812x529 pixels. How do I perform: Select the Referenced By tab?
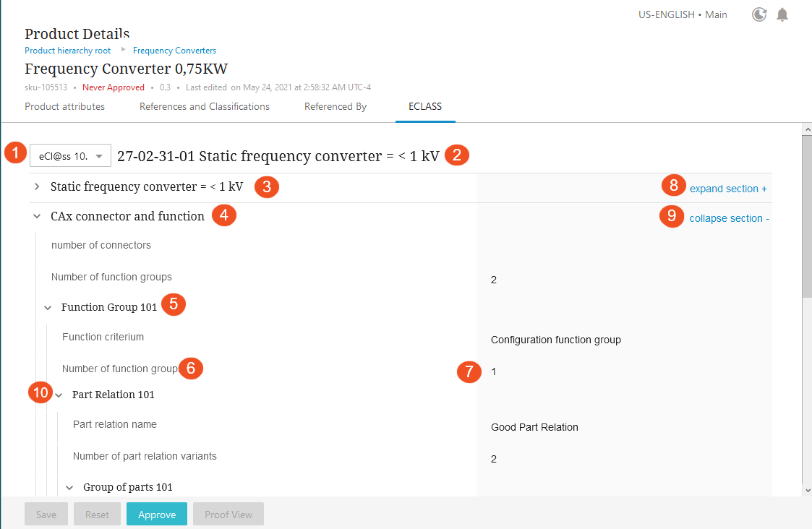click(x=336, y=107)
